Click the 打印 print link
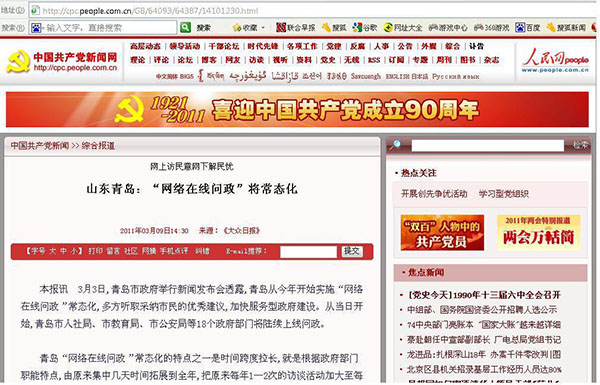 pyautogui.click(x=95, y=251)
